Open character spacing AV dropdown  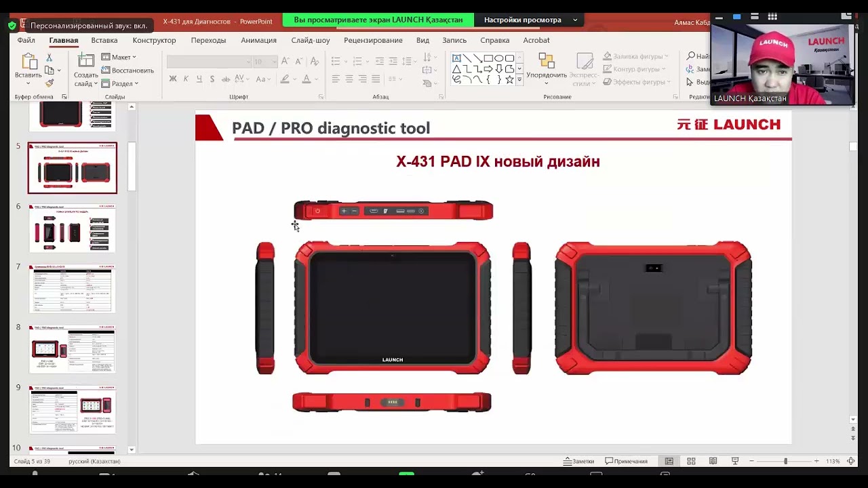(241, 79)
